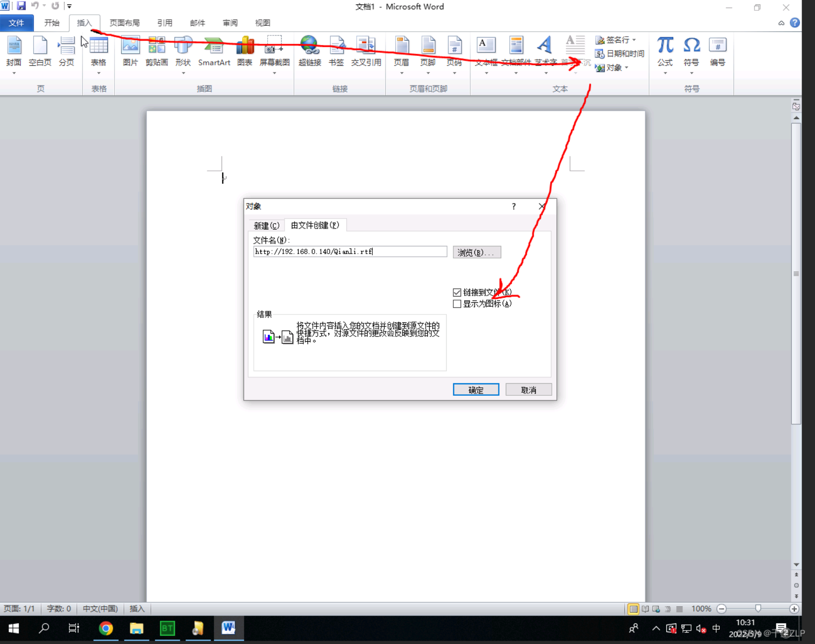Open File Explorer from the taskbar
815x644 pixels.
(137, 628)
